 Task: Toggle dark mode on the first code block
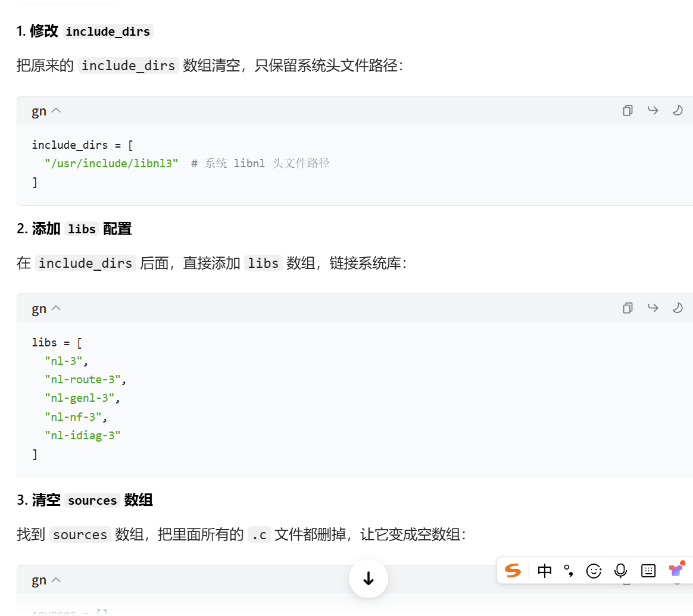click(x=678, y=110)
